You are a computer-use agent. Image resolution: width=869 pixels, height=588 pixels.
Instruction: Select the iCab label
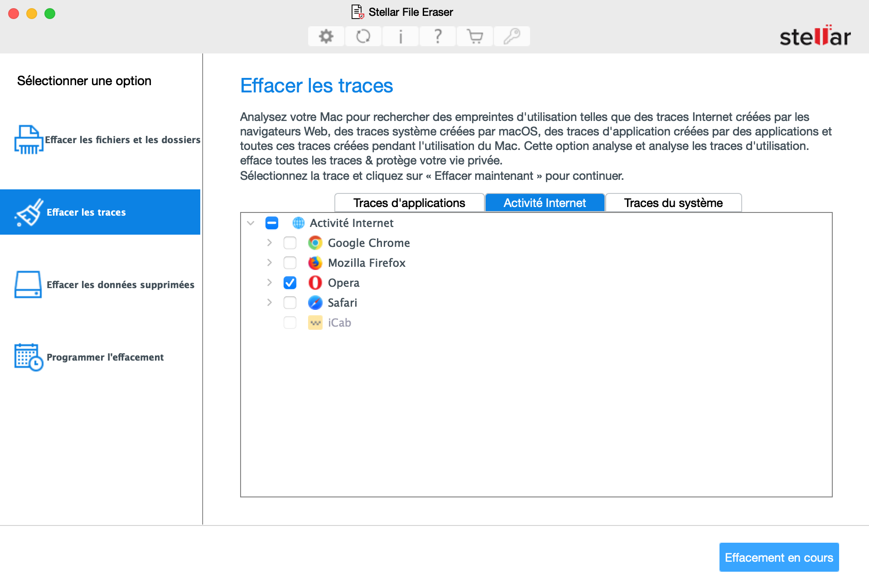pos(339,323)
